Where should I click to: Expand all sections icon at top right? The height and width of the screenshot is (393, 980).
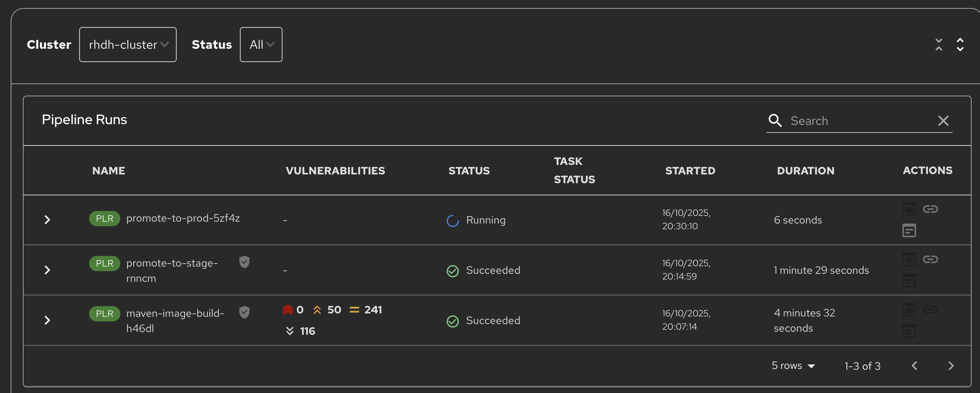tap(960, 45)
